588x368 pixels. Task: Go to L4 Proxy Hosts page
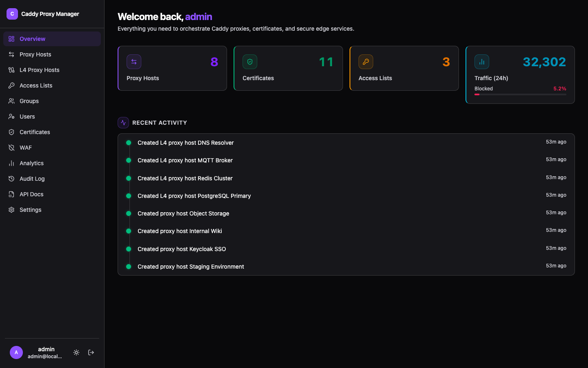pos(40,70)
